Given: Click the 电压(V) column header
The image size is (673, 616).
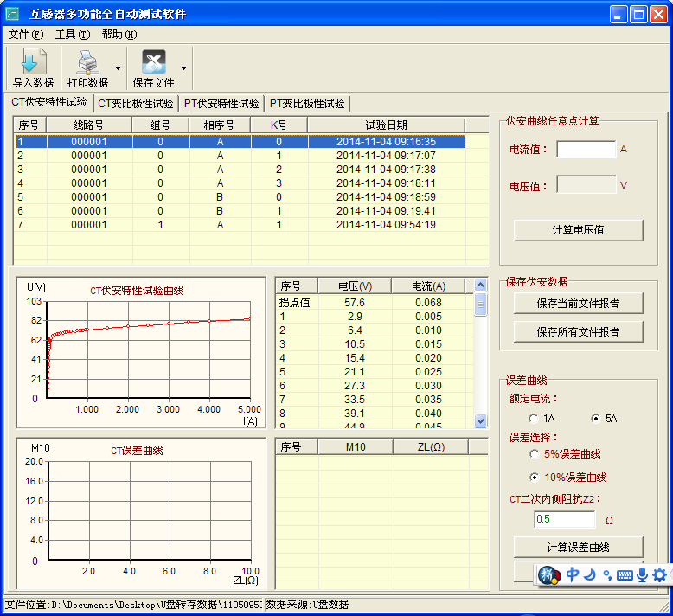Looking at the screenshot, I should pyautogui.click(x=355, y=286).
